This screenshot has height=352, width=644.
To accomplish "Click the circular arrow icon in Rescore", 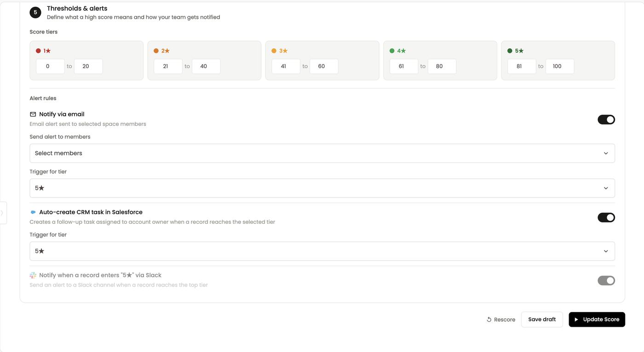I will 489,319.
